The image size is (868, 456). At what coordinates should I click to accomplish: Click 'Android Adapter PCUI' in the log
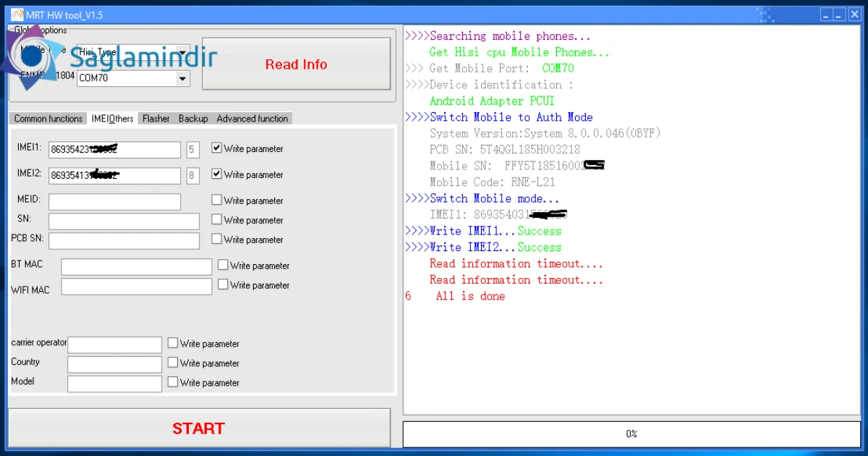click(492, 101)
